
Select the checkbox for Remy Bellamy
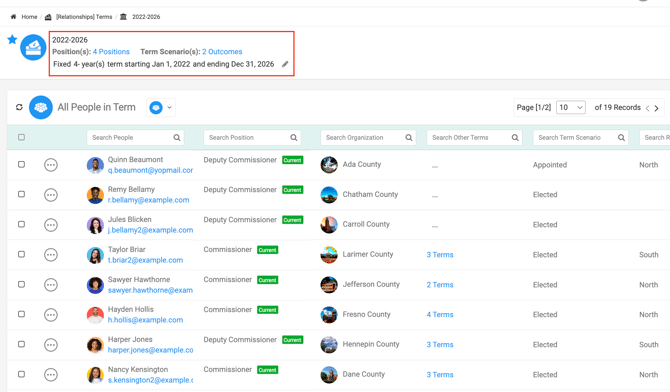pos(21,194)
